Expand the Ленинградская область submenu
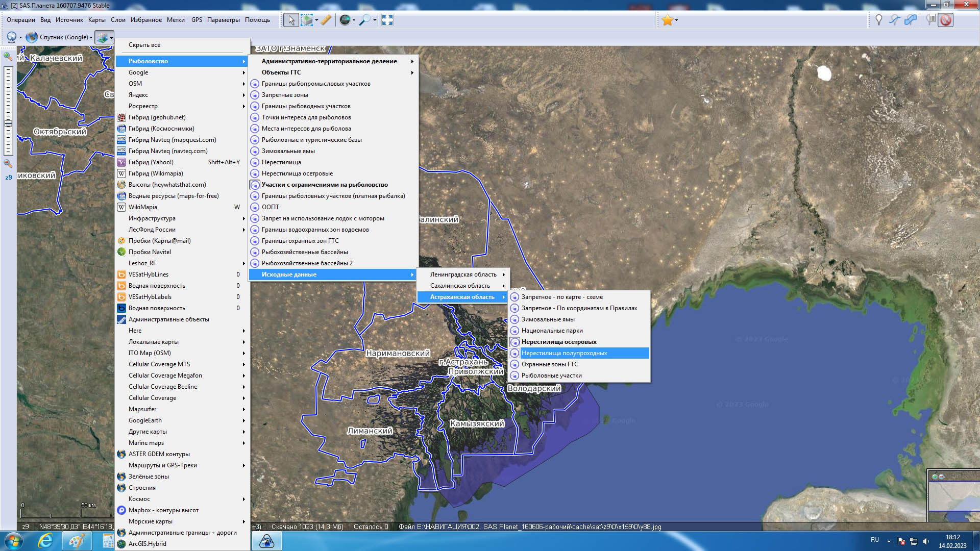This screenshot has width=980, height=551. click(x=463, y=274)
